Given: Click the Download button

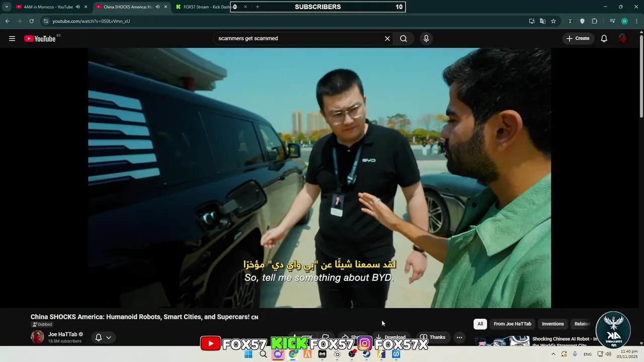Looking at the screenshot, I should pos(390,337).
